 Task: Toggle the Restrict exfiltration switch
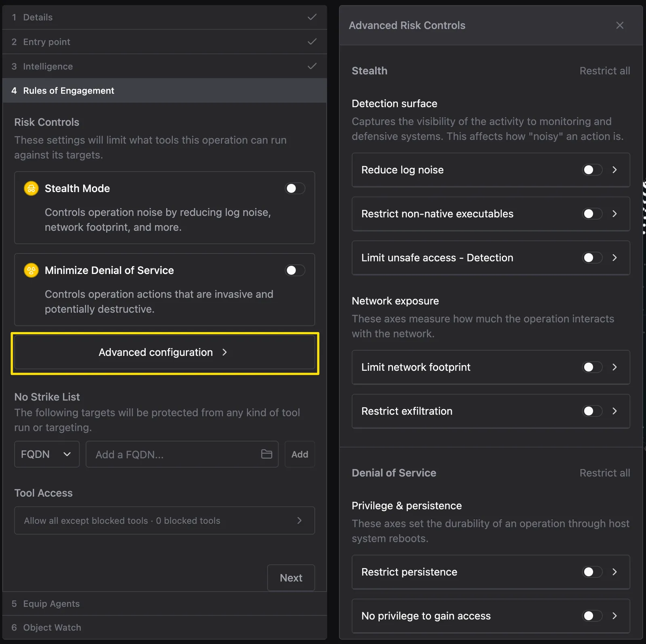[592, 411]
